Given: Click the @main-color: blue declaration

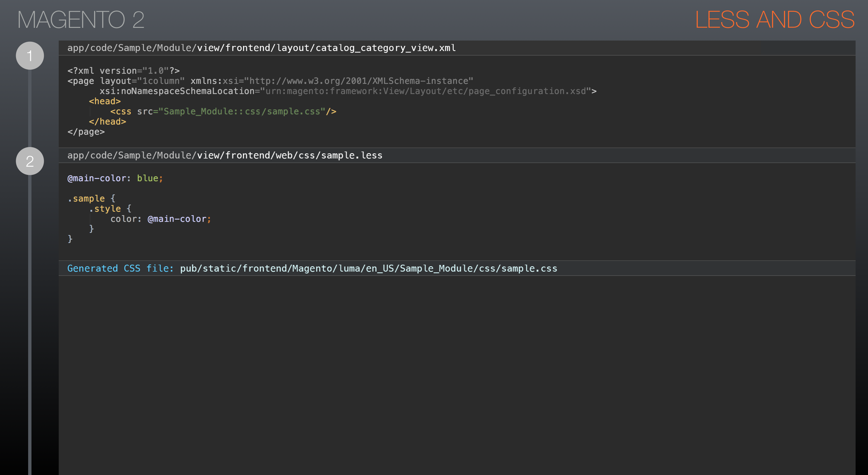Looking at the screenshot, I should click(115, 178).
